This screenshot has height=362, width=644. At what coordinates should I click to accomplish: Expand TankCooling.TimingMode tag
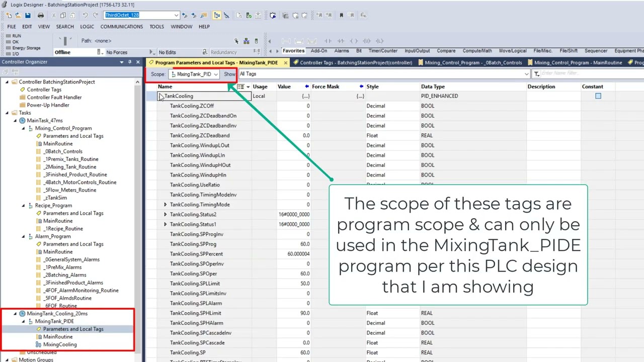[x=165, y=205]
